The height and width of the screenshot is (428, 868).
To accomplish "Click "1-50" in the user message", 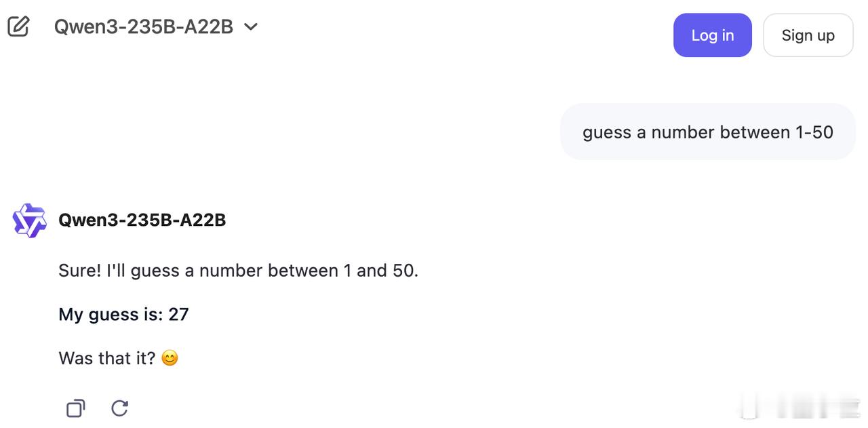I will 814,132.
